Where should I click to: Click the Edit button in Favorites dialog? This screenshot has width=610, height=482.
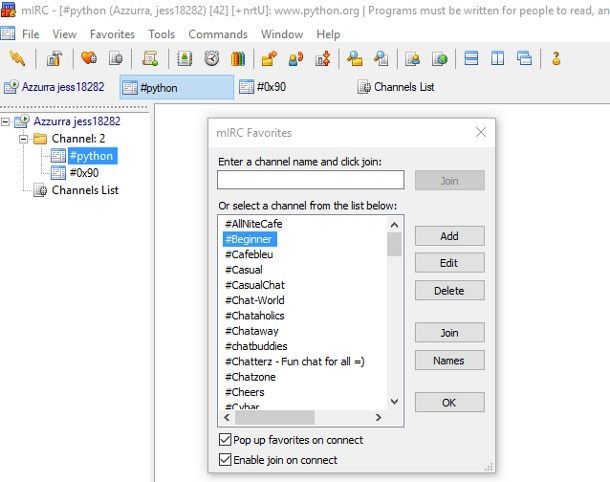[449, 263]
